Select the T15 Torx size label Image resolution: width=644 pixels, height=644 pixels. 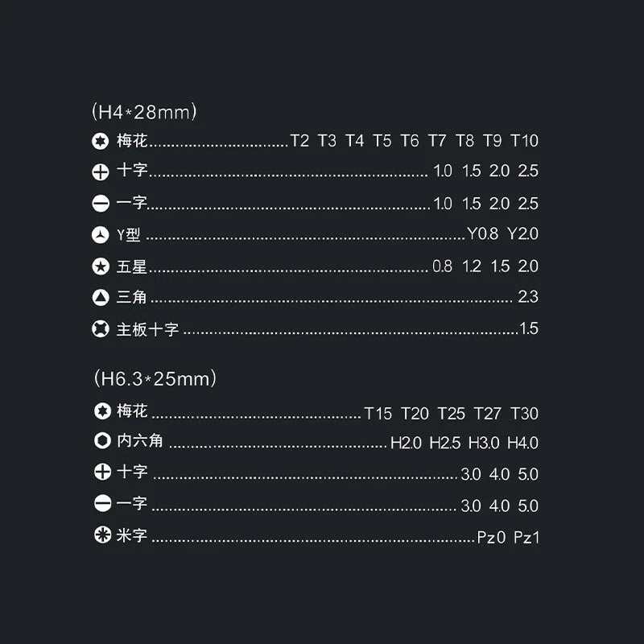coord(378,414)
